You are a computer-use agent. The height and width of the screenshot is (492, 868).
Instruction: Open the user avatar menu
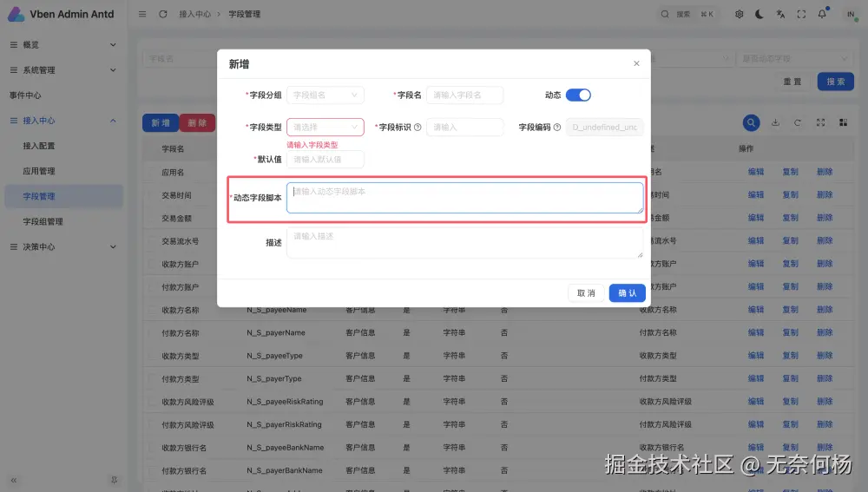(851, 14)
